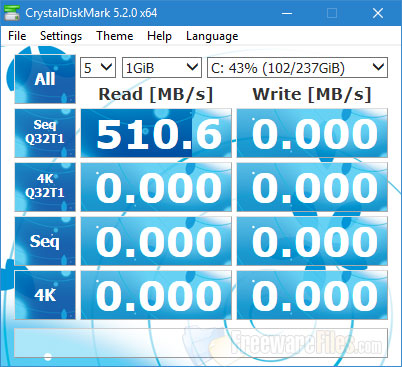Click the 4K read result cell
402x367 pixels.
[x=156, y=295]
